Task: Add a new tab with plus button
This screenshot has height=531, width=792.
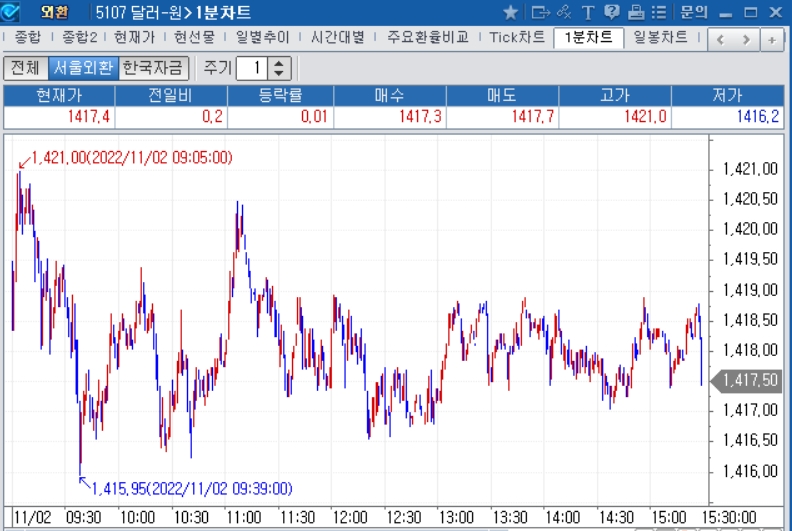Action: point(772,40)
